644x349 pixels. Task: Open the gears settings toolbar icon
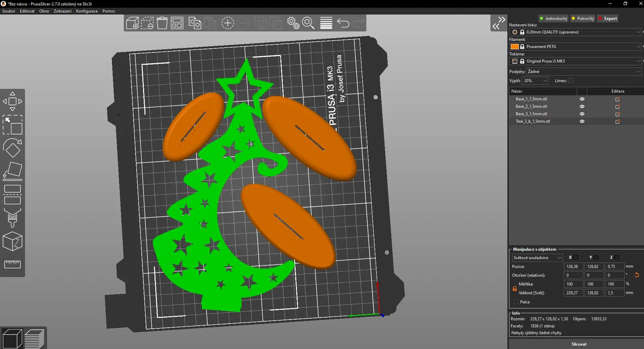[x=293, y=23]
